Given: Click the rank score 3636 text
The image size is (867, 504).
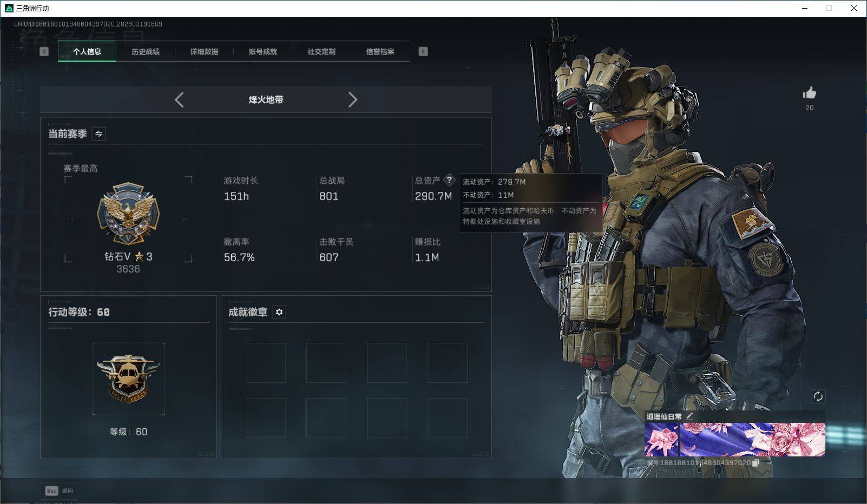Looking at the screenshot, I should (128, 269).
